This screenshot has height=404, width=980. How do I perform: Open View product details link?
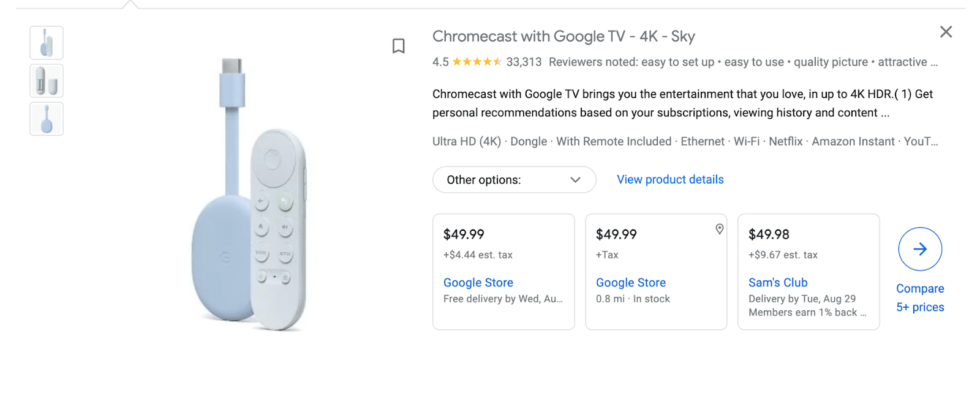(x=670, y=179)
